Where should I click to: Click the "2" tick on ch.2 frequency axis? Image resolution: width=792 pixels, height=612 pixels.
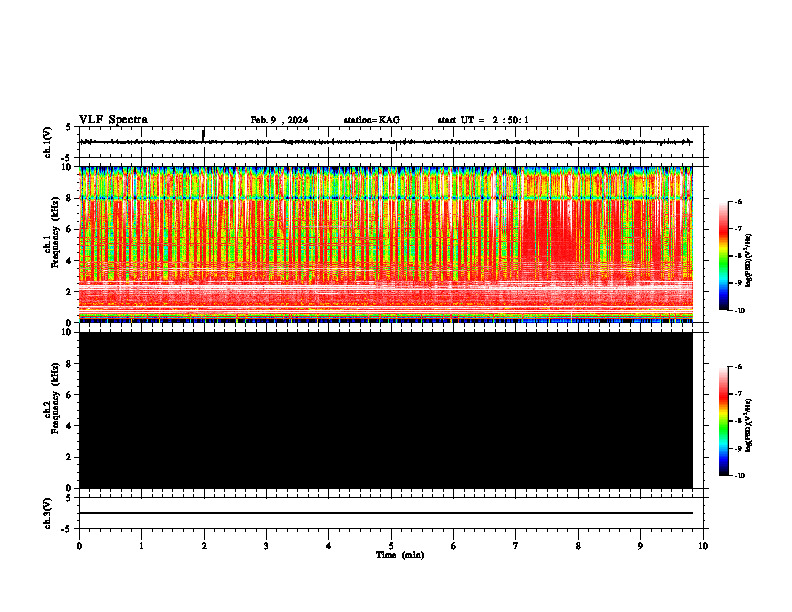click(70, 457)
